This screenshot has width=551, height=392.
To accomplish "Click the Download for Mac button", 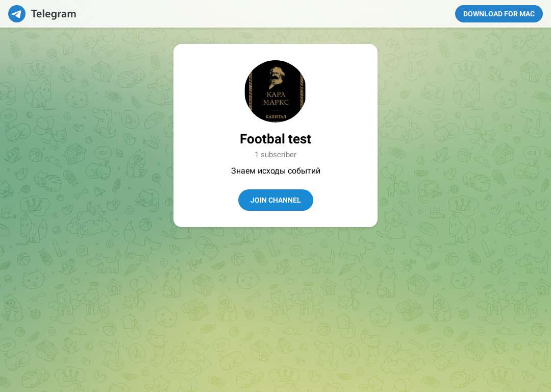I will tap(498, 14).
